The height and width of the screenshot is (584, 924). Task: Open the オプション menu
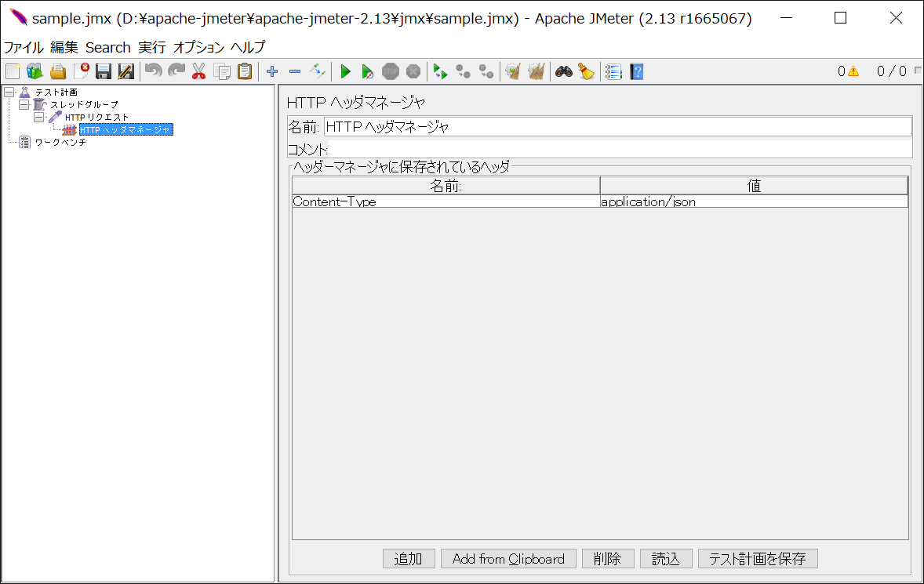click(198, 47)
